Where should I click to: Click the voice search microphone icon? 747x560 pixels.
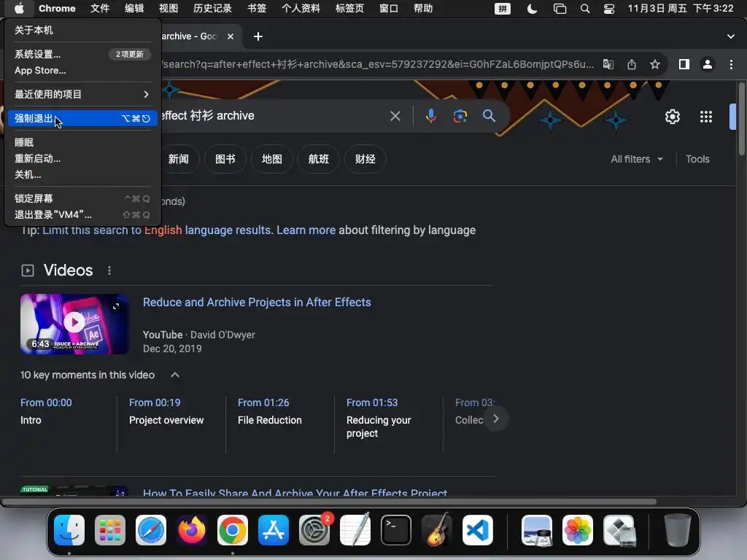(430, 116)
